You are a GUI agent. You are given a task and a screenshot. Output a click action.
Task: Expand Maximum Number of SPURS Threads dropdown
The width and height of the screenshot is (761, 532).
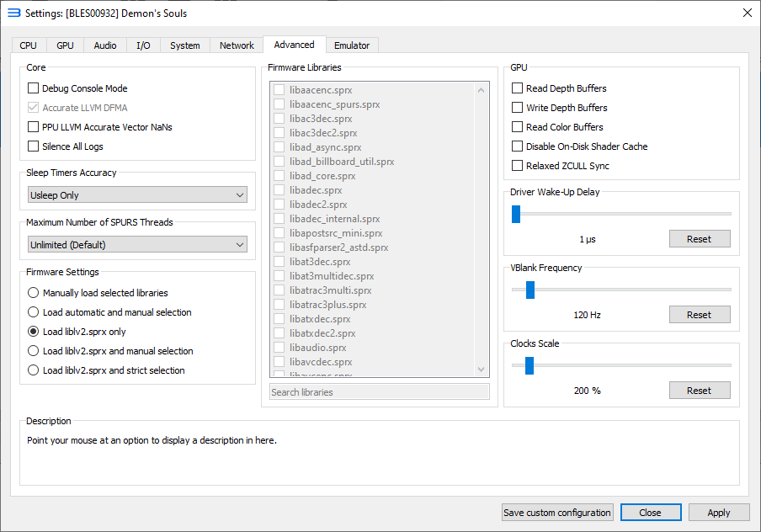tap(137, 245)
